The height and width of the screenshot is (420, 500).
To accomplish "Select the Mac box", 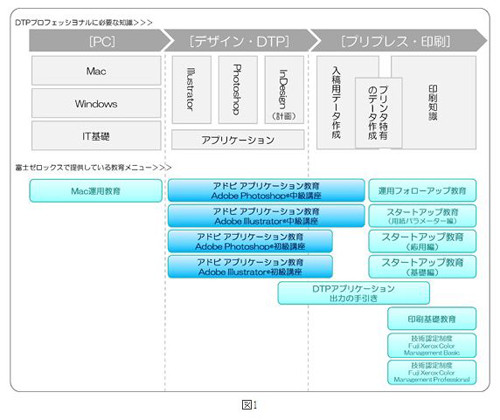I will 96,71.
